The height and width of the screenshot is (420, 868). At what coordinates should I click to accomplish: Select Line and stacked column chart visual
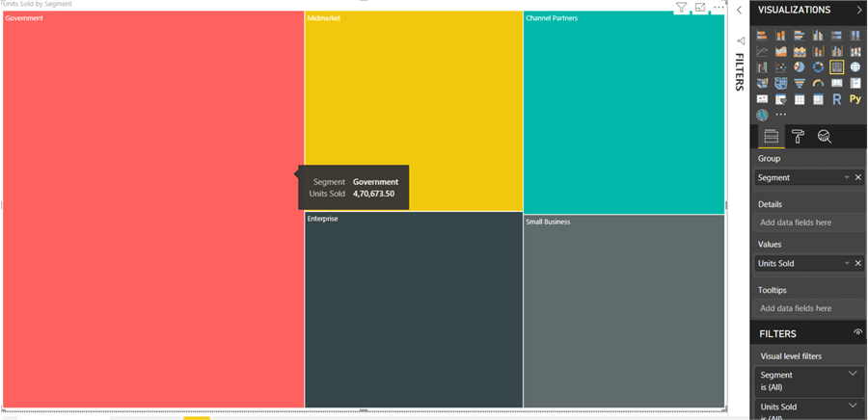point(818,51)
